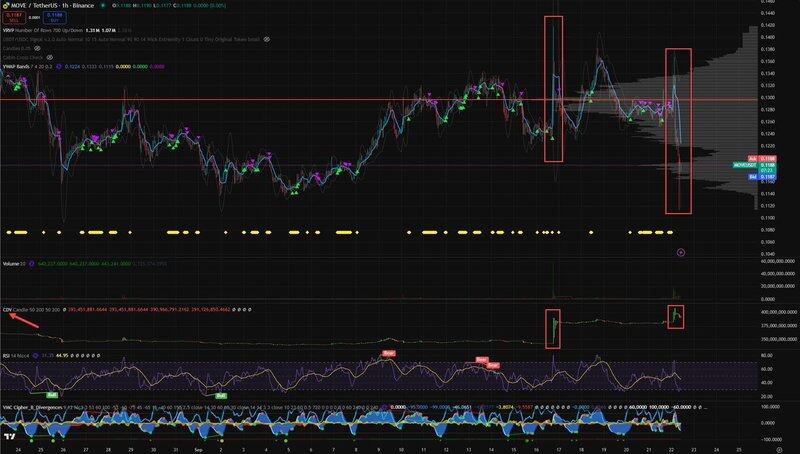This screenshot has height=454, width=800.
Task: Show the hidden USDT/USDC Signal indicator
Action: click(267, 39)
